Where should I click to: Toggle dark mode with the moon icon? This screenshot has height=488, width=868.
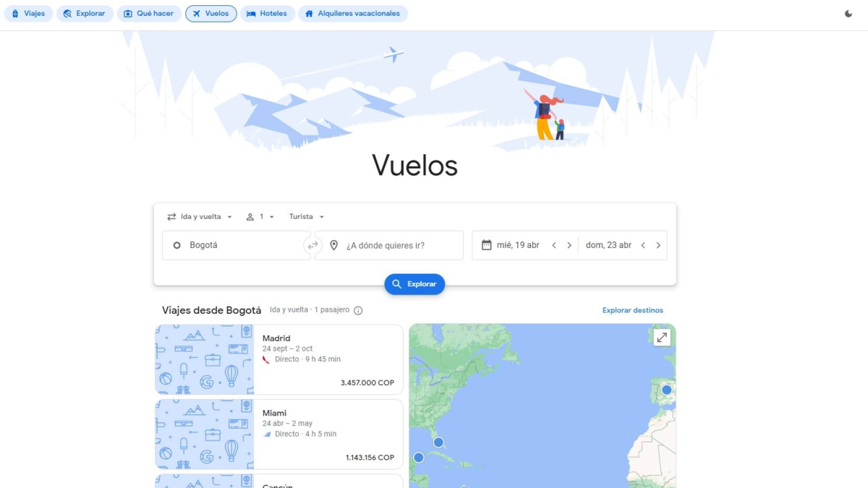[848, 14]
